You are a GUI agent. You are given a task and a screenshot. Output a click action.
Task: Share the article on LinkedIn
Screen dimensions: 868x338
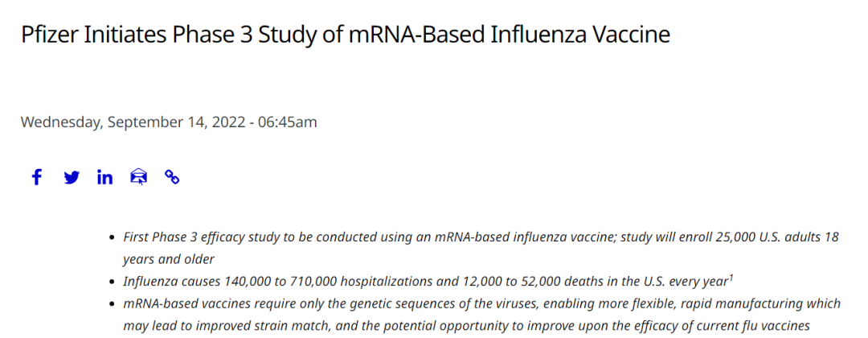104,177
